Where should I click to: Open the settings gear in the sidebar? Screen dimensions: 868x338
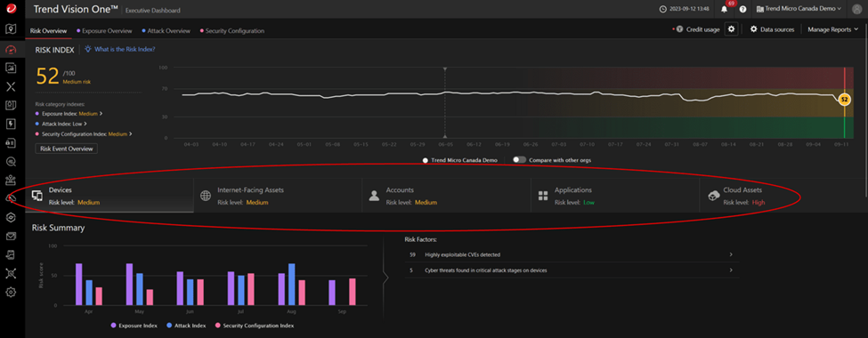[11, 292]
